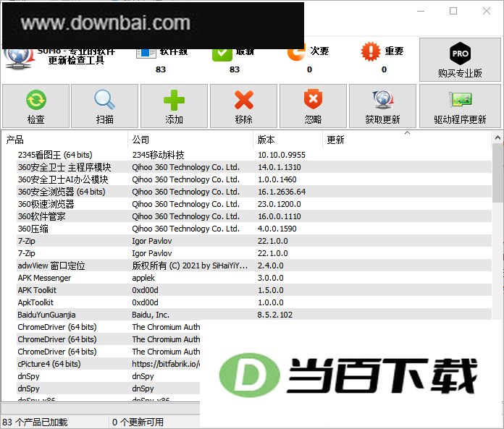The image size is (504, 429).
Task: Remove selected item with the red 移除 X button
Action: (x=243, y=106)
